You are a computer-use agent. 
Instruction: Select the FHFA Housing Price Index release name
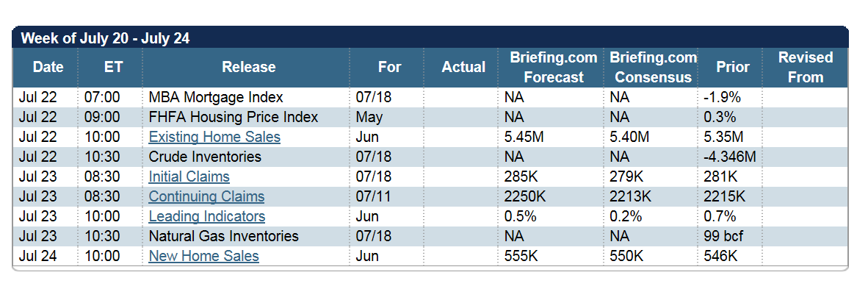click(x=234, y=118)
